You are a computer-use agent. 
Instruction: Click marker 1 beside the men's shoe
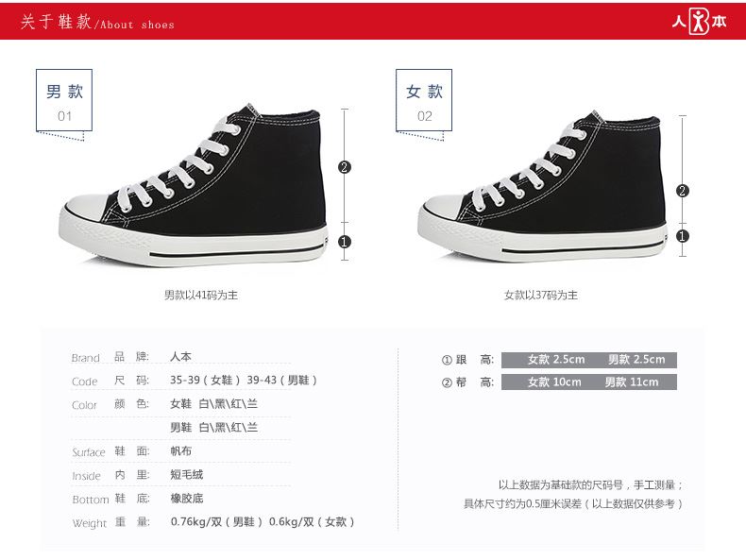pyautogui.click(x=345, y=242)
